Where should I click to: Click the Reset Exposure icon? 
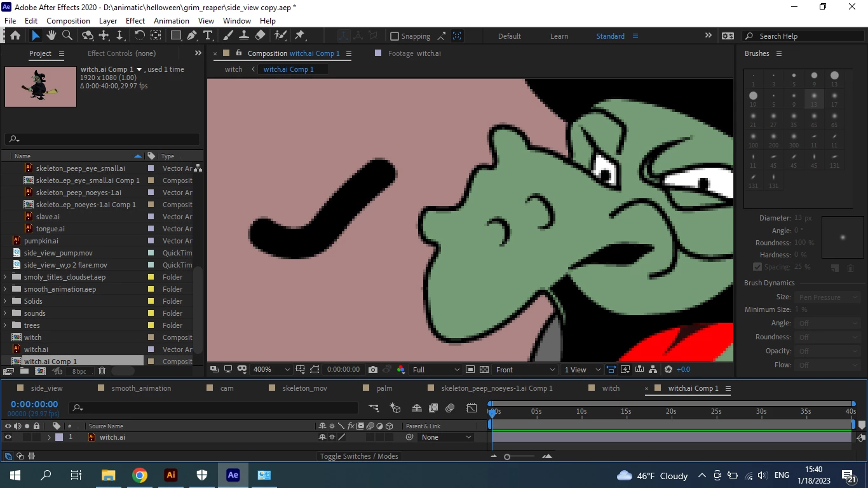pos(668,369)
